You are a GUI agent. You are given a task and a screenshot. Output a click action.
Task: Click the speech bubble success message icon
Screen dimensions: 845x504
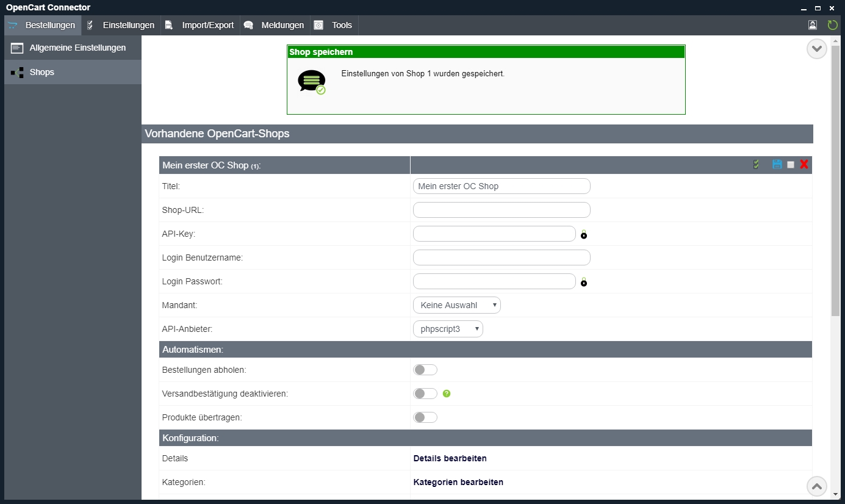312,82
